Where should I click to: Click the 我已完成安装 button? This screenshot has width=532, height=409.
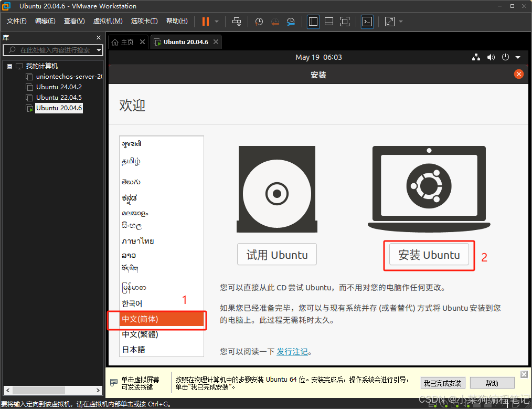[443, 383]
